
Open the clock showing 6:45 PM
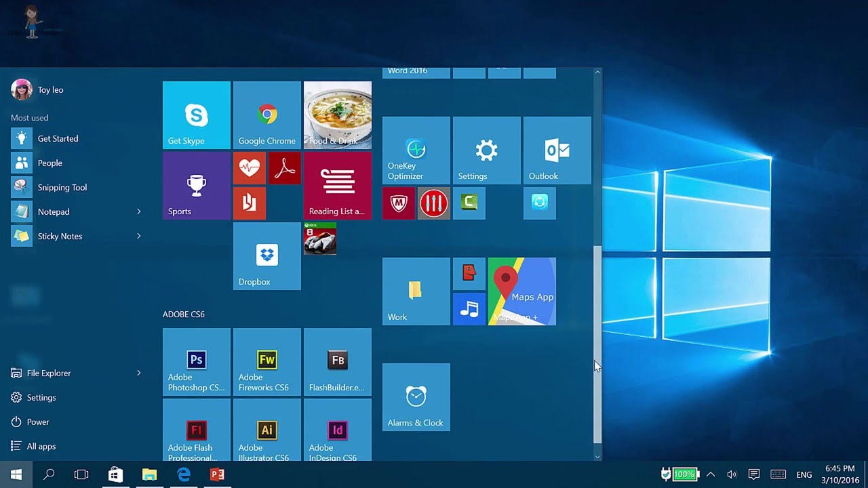(840, 474)
